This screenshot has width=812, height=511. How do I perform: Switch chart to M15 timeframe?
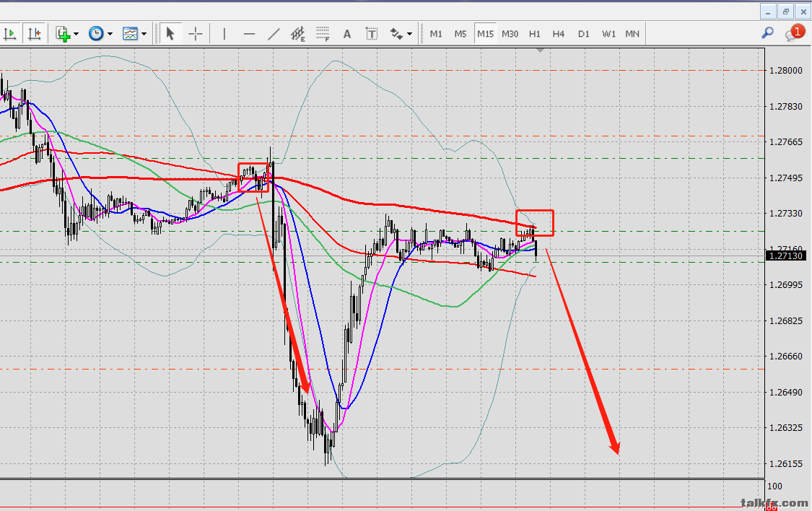(x=485, y=33)
